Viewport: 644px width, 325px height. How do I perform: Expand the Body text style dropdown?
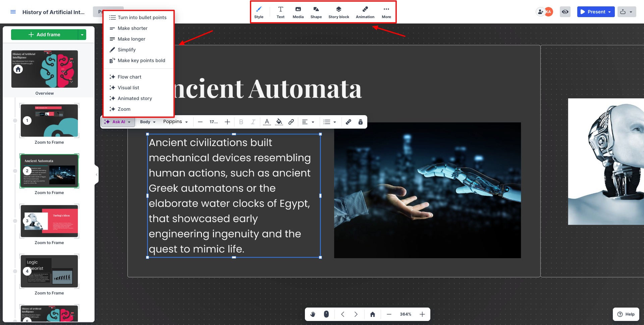tap(148, 122)
